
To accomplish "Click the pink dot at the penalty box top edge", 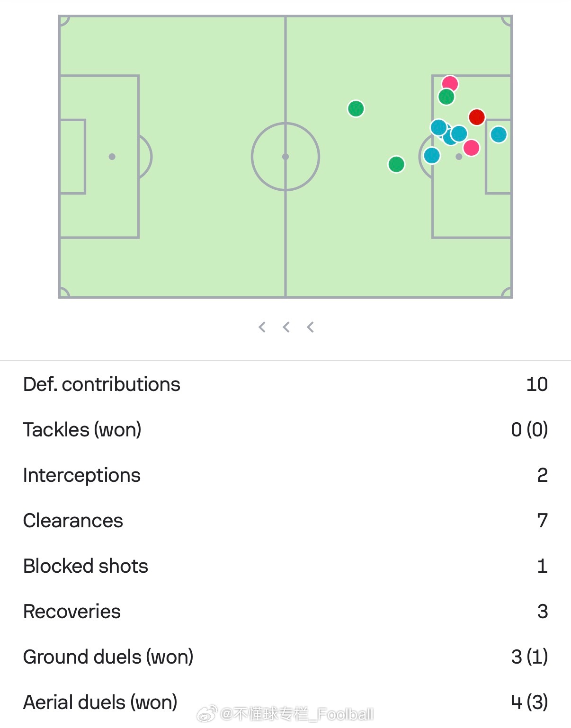I will coord(450,84).
